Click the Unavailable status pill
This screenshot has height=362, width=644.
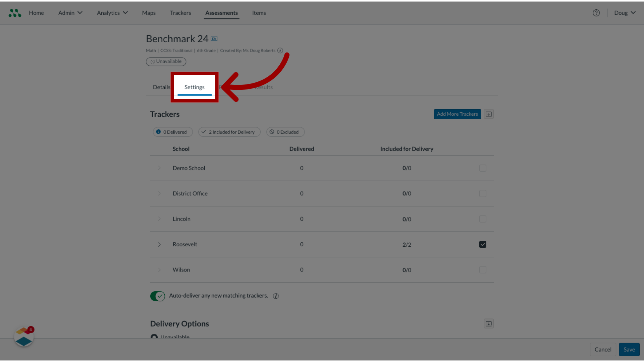coord(166,62)
